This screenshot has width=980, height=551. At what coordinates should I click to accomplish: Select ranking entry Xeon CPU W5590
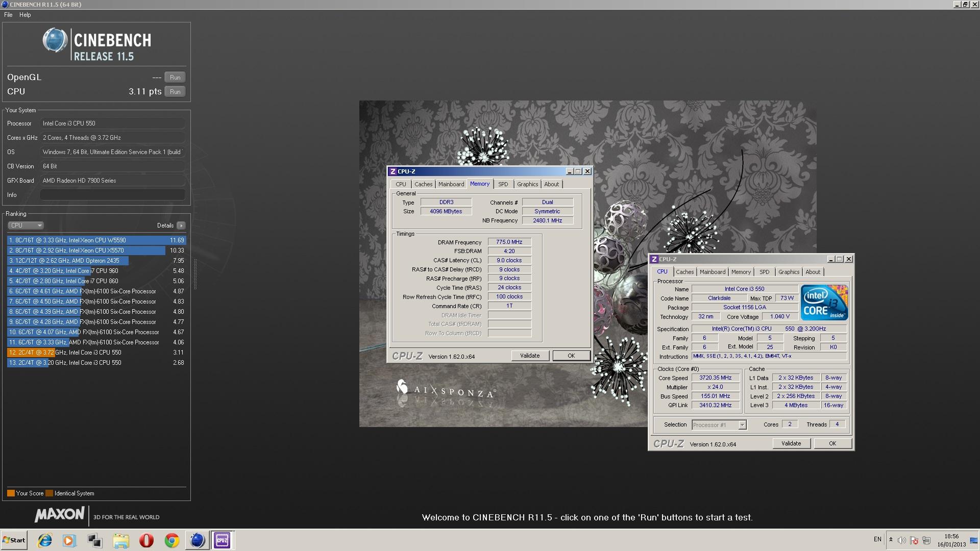pyautogui.click(x=96, y=240)
